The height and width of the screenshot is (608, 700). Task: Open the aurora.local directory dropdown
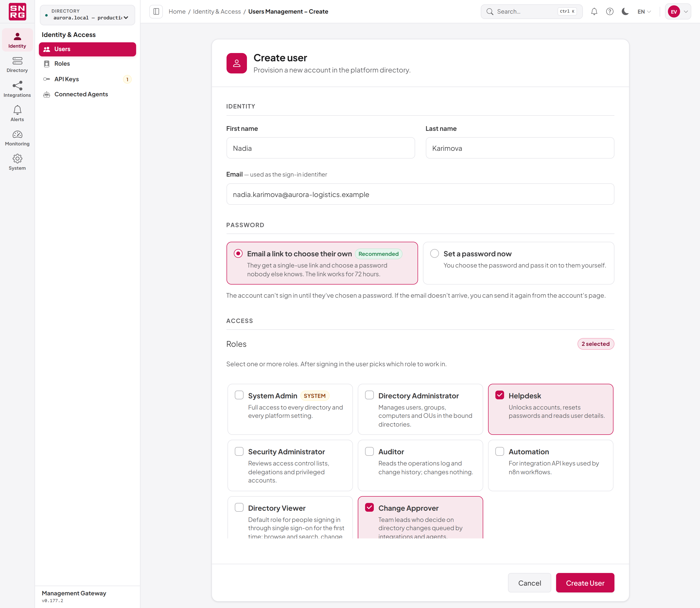click(87, 15)
